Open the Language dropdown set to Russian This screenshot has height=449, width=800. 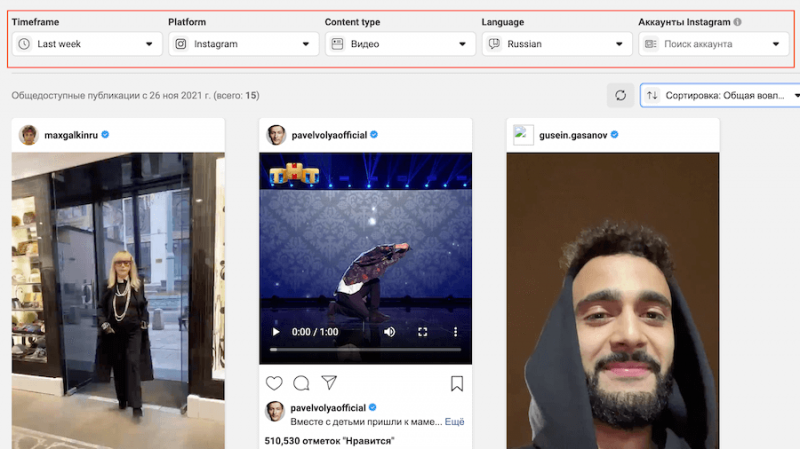click(556, 44)
